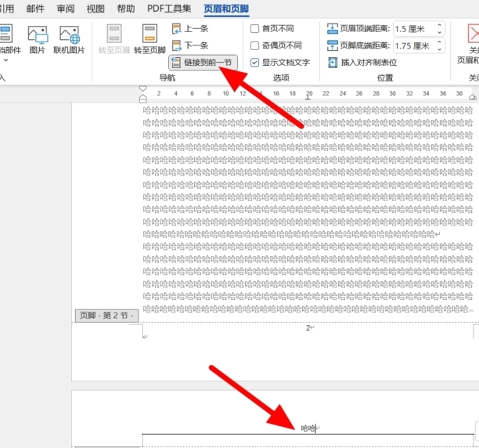This screenshot has width=479, height=448.
Task: Open the 审阅 (Review) ribbon tab
Action: (x=66, y=9)
